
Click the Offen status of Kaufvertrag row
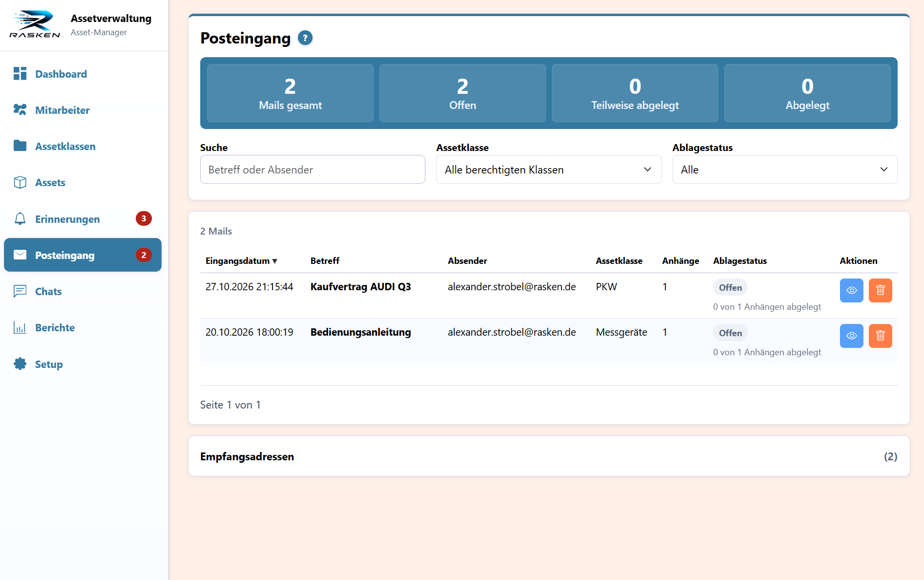[730, 287]
